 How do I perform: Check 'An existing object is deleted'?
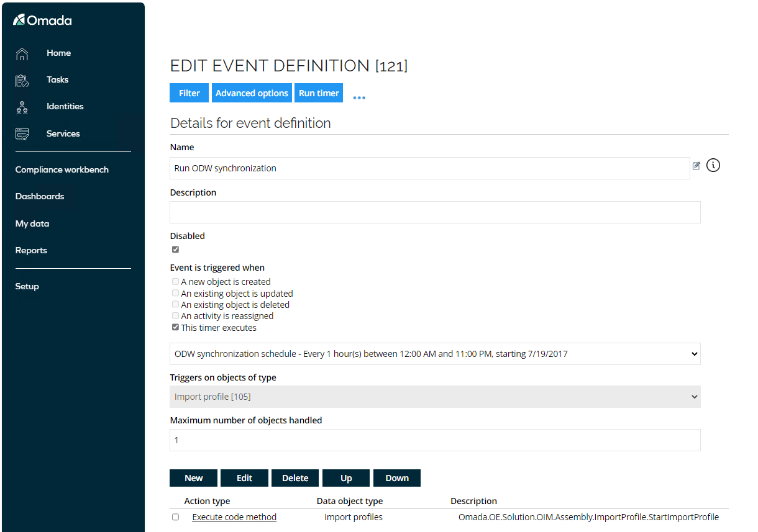pyautogui.click(x=175, y=305)
